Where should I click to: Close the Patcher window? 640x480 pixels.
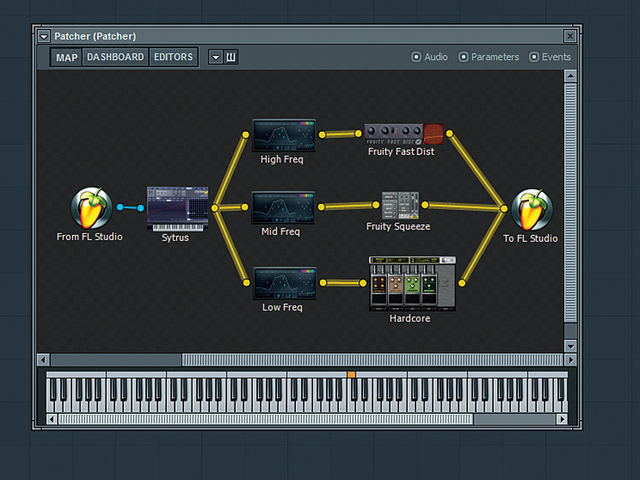tap(570, 36)
